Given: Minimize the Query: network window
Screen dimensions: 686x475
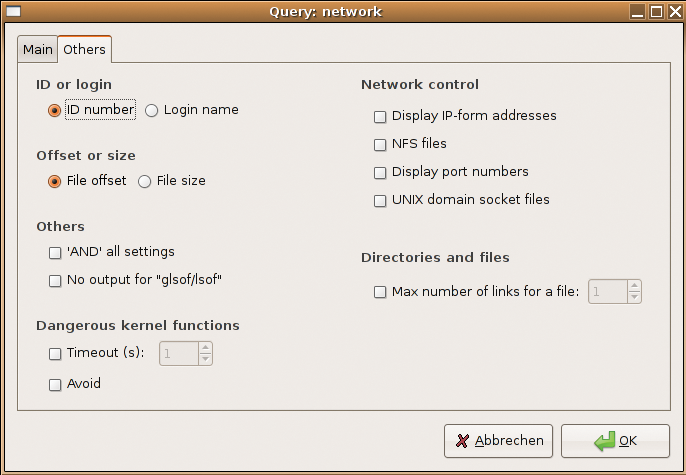Looking at the screenshot, I should (x=637, y=11).
